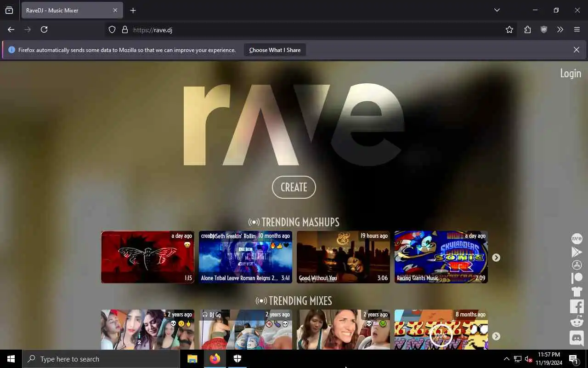Open the Facebook icon link
The height and width of the screenshot is (368, 588).
click(577, 306)
